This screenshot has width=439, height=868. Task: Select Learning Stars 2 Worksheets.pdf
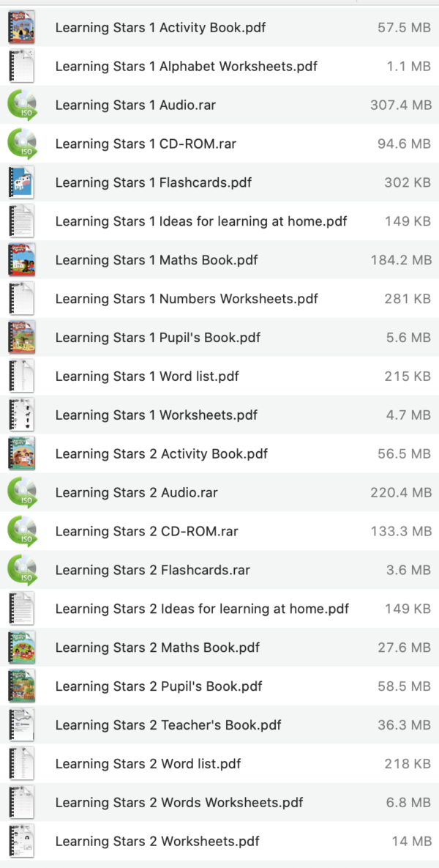tap(154, 842)
